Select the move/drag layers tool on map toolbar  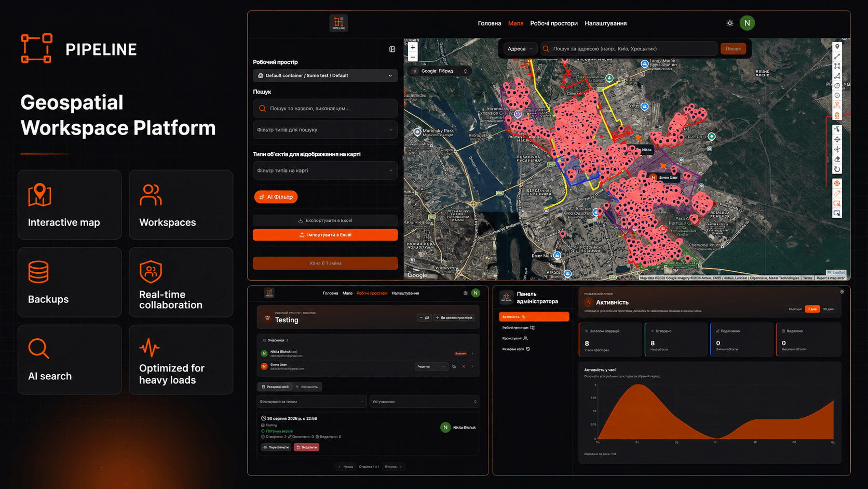(837, 139)
